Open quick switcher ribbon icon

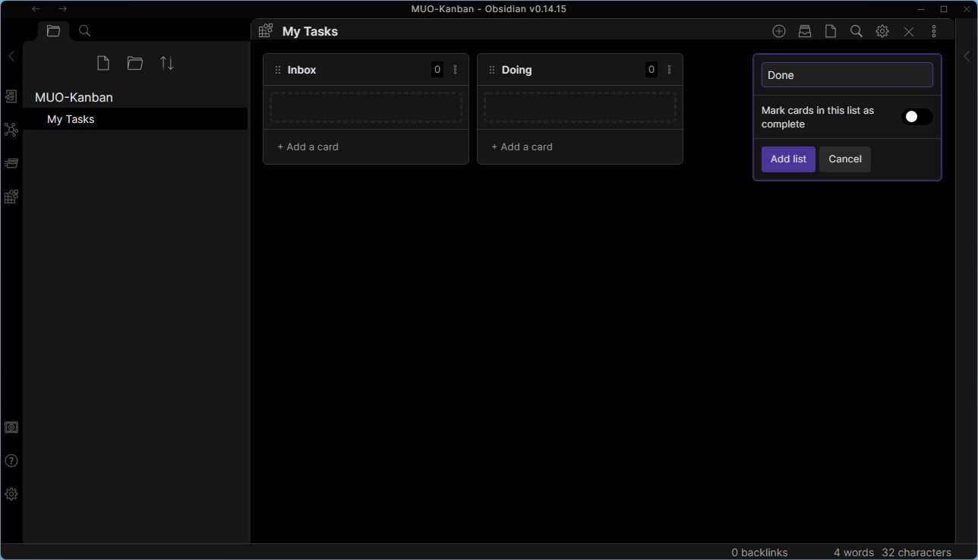point(11,96)
